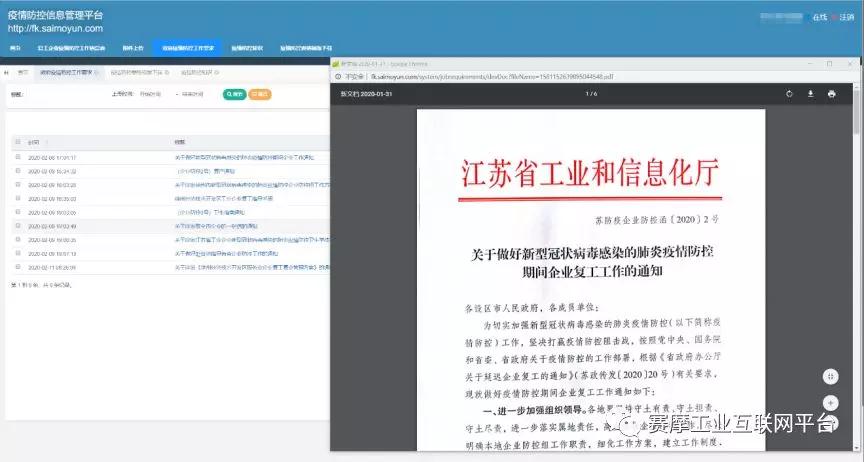The image size is (864, 462).
Task: Print the PDF document
Action: click(831, 94)
